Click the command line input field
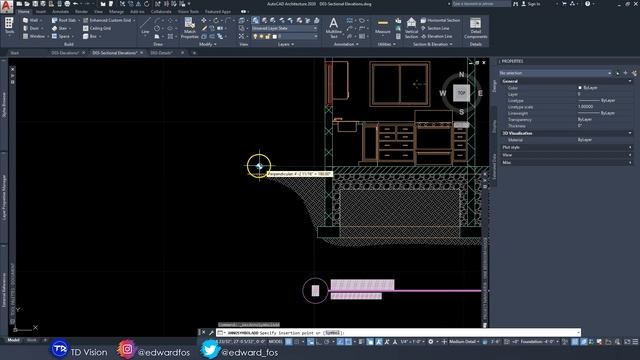Image resolution: width=640 pixels, height=360 pixels. pyautogui.click(x=398, y=333)
